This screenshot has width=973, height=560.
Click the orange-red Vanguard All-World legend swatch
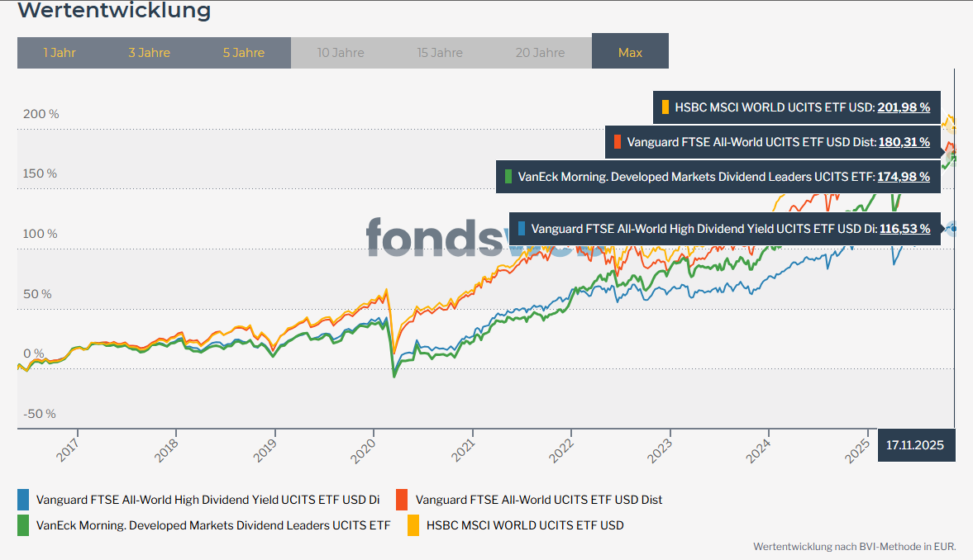pos(403,499)
